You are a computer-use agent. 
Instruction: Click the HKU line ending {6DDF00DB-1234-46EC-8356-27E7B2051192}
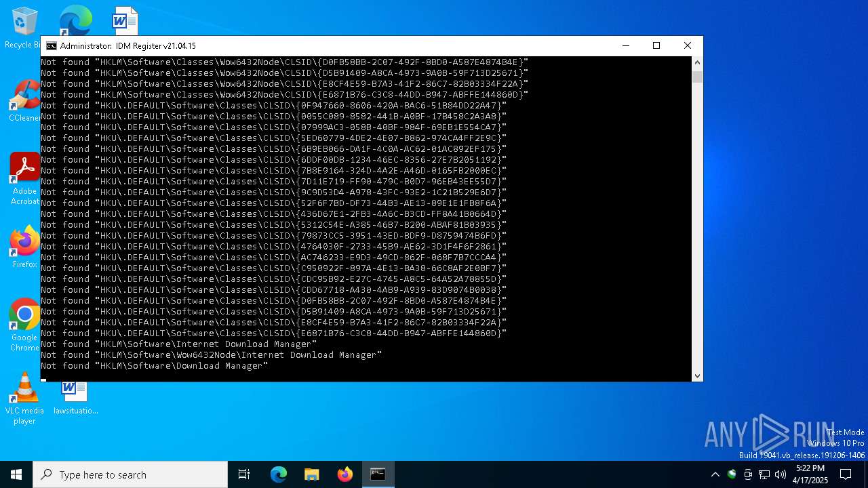click(273, 160)
